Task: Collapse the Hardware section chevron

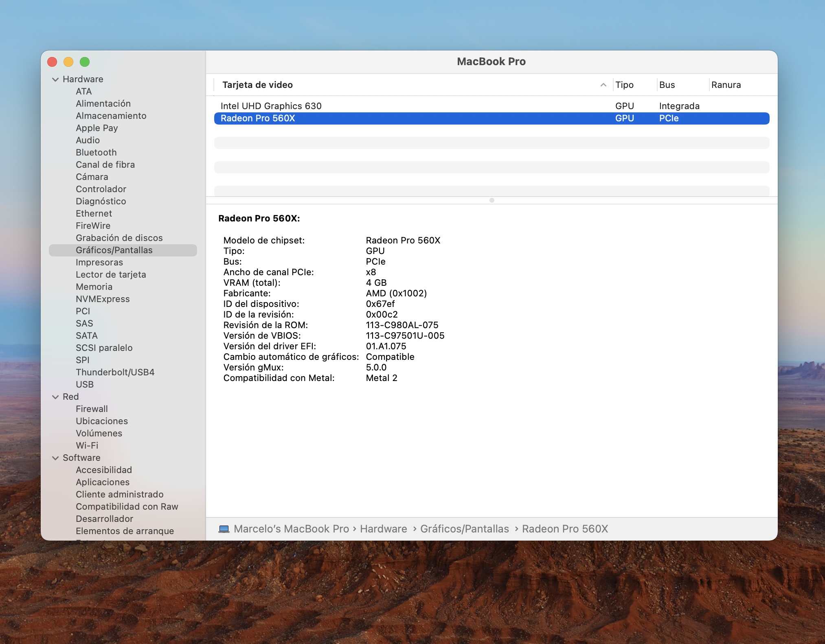Action: point(55,79)
